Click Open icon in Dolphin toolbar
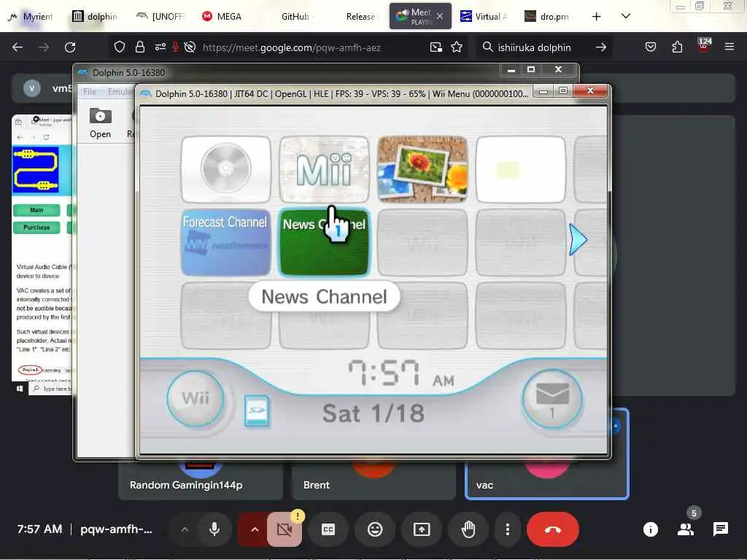747x560 pixels. pos(100,122)
